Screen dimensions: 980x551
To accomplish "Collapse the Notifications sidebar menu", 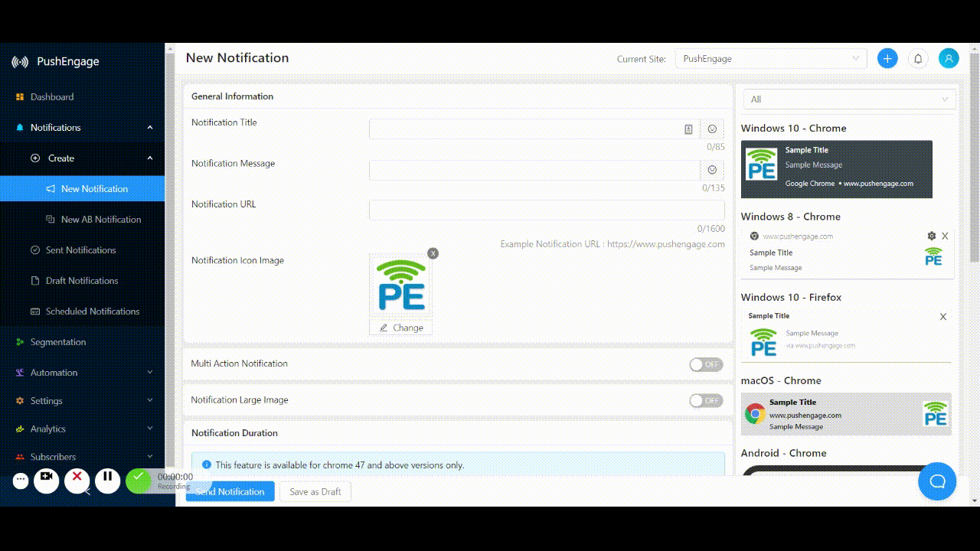I will 150,128.
